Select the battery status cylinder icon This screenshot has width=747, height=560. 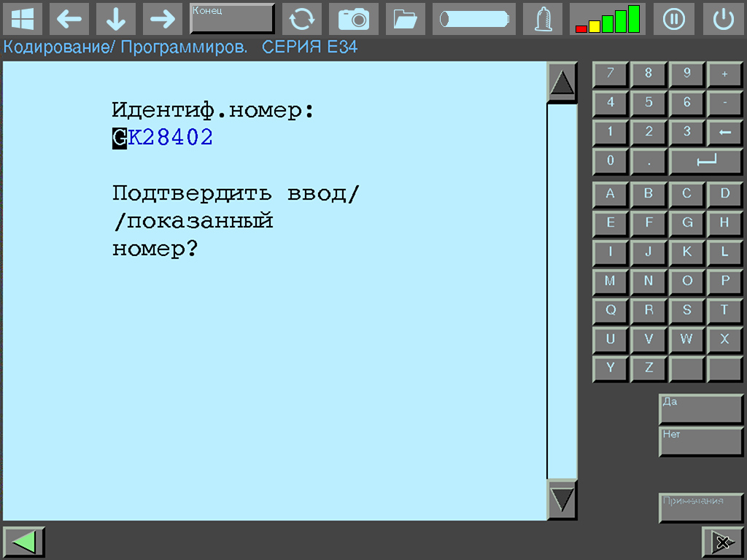[x=473, y=19]
